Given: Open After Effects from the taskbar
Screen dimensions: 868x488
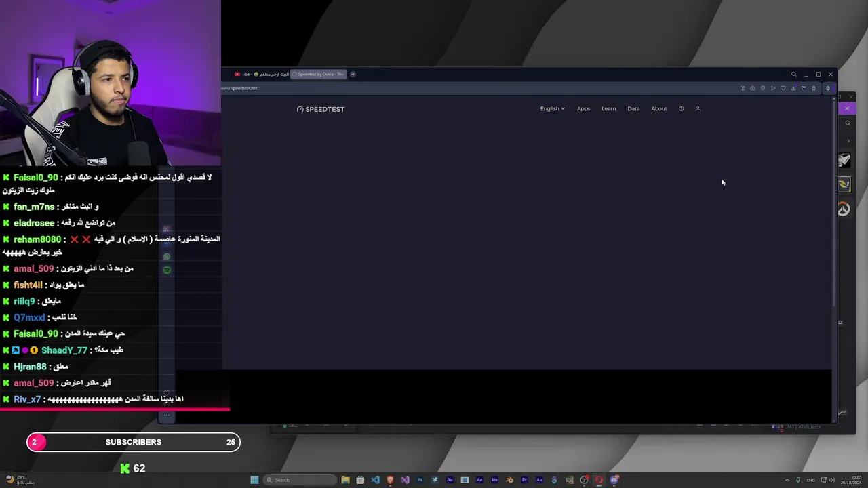Looking at the screenshot, I should 479,480.
